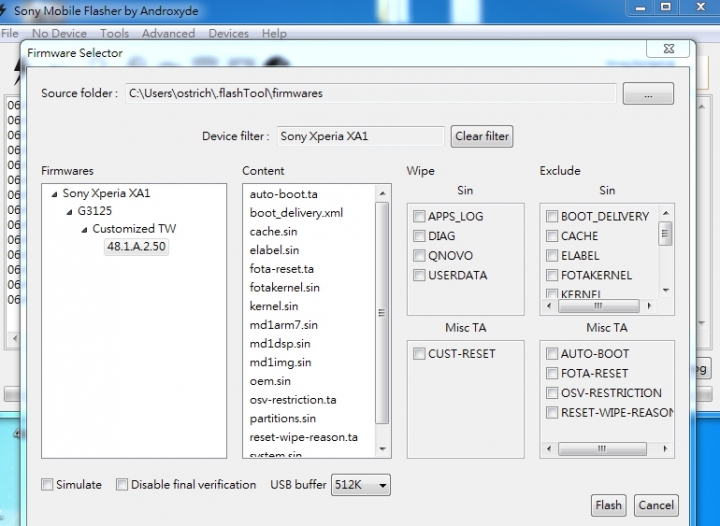The height and width of the screenshot is (526, 720).
Task: Click the Cancel button
Action: pyautogui.click(x=656, y=505)
